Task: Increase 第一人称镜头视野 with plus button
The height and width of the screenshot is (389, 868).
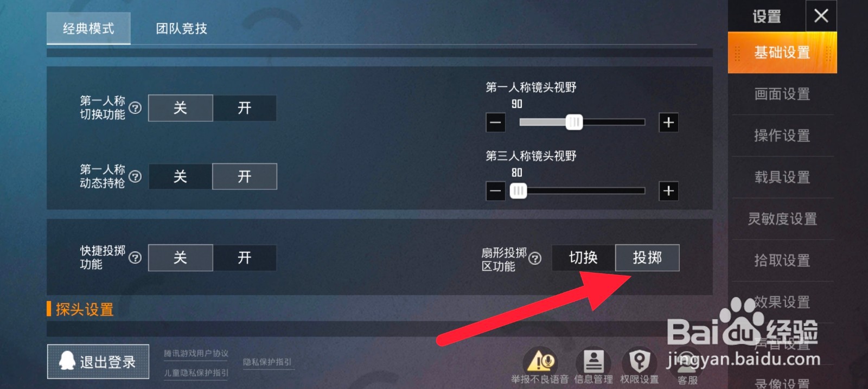Action: point(668,123)
